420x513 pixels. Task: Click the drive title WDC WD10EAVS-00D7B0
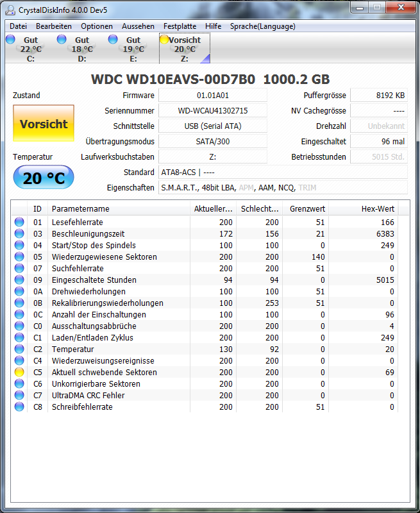[x=172, y=79]
